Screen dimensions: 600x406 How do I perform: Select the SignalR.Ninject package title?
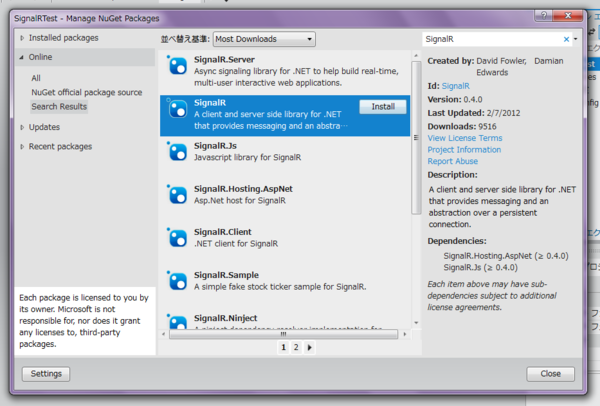(225, 318)
